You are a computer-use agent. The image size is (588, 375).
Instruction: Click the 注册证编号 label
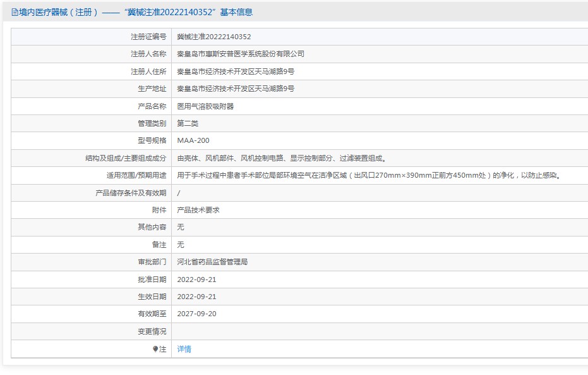pyautogui.click(x=148, y=37)
